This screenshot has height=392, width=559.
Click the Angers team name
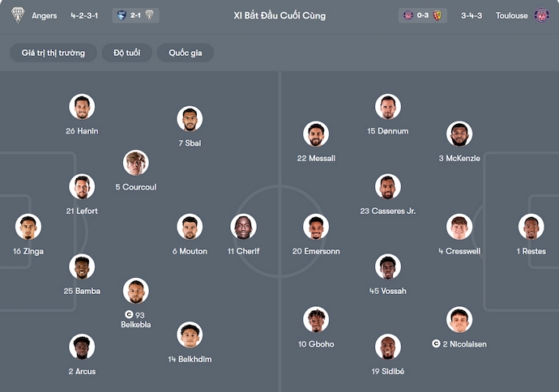click(45, 15)
